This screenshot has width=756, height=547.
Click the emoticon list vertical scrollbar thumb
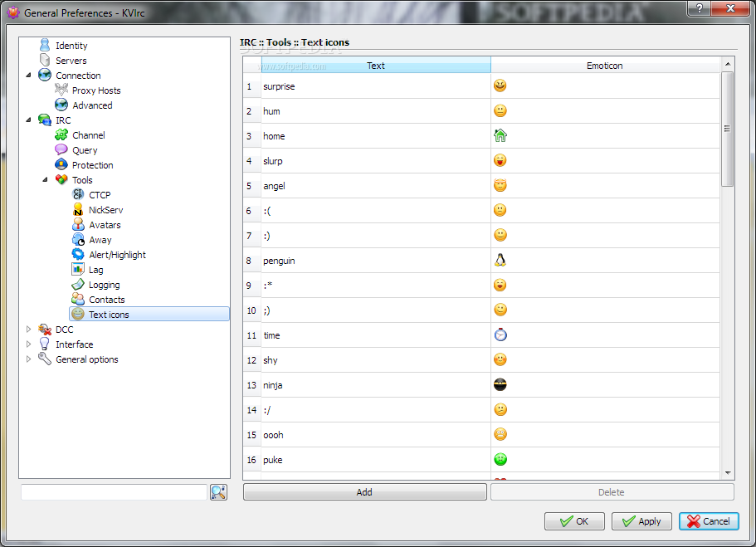(727, 129)
